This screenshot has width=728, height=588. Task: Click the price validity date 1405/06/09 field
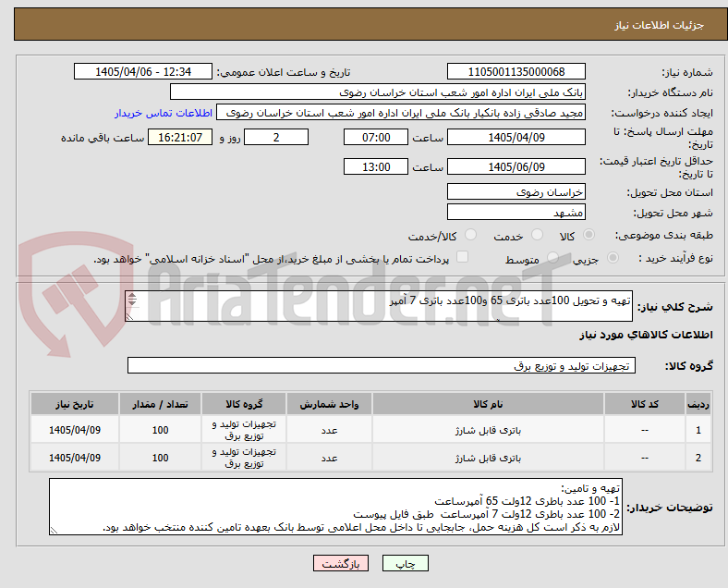[x=516, y=166]
